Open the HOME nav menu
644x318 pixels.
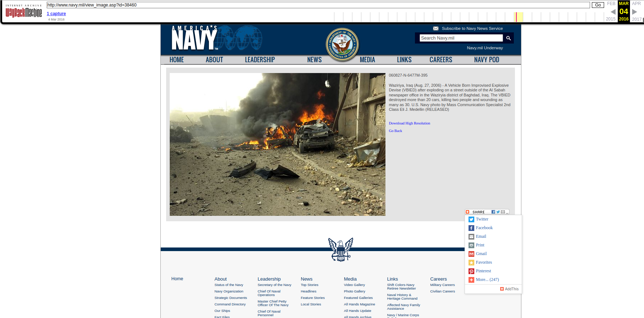point(177,60)
